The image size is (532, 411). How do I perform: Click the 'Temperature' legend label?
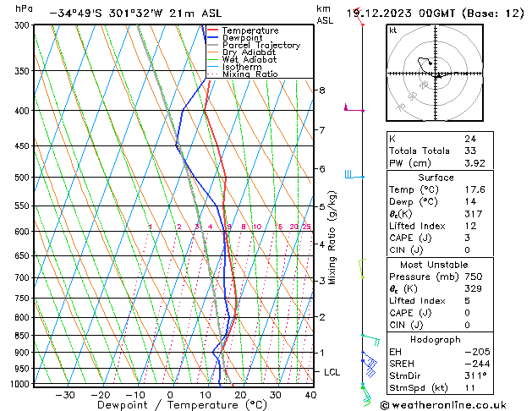pyautogui.click(x=250, y=30)
